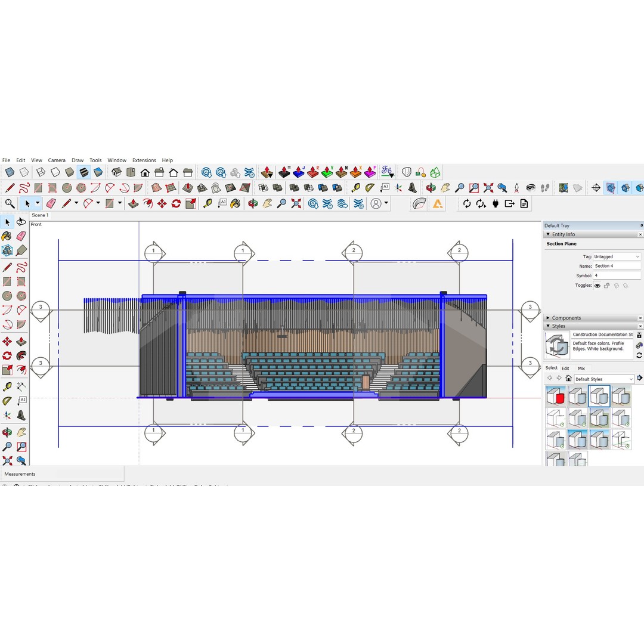Image resolution: width=644 pixels, height=644 pixels.
Task: Toggle the lock icon in Entity Info
Action: point(606,286)
